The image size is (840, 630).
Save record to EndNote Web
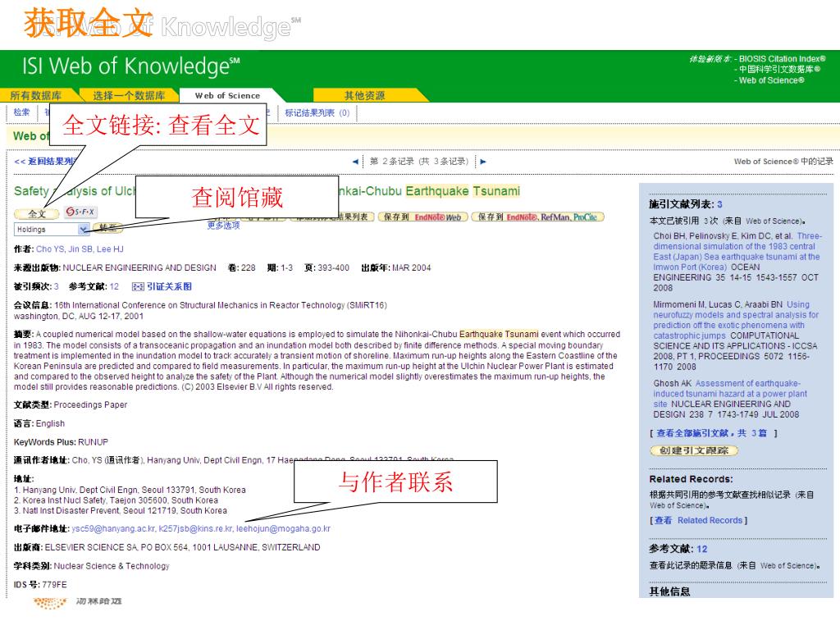tap(423, 217)
